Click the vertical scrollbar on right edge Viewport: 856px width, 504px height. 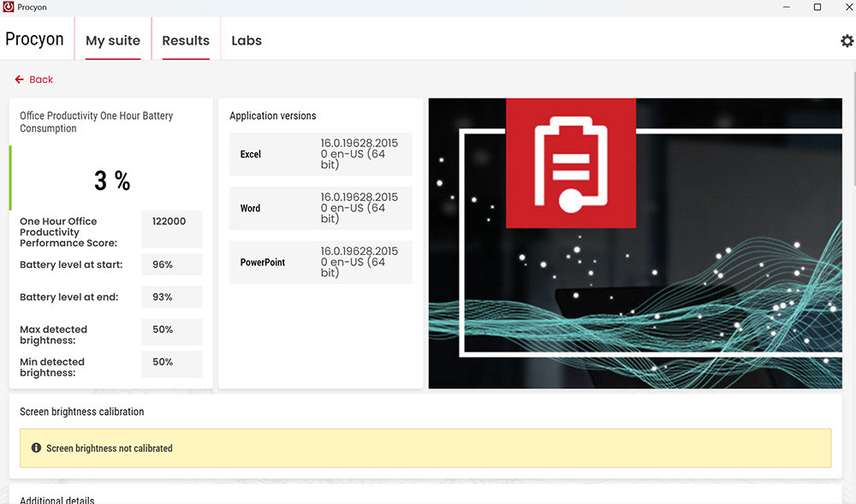pos(852,128)
